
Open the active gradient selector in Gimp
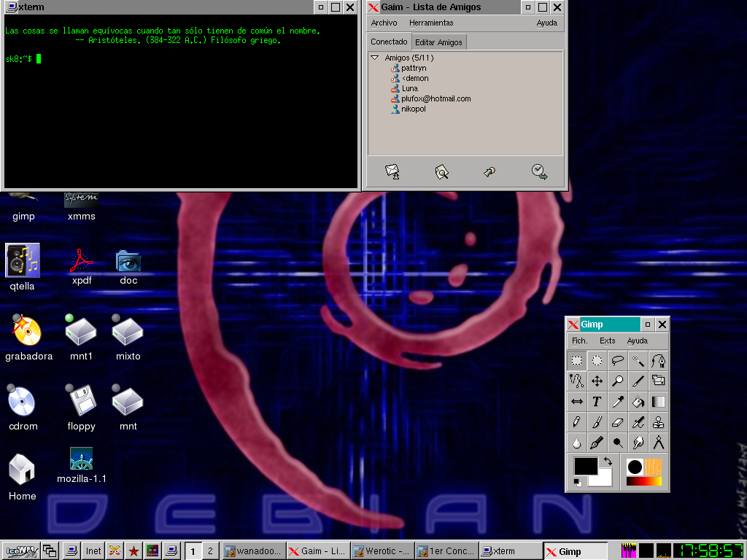tap(644, 481)
